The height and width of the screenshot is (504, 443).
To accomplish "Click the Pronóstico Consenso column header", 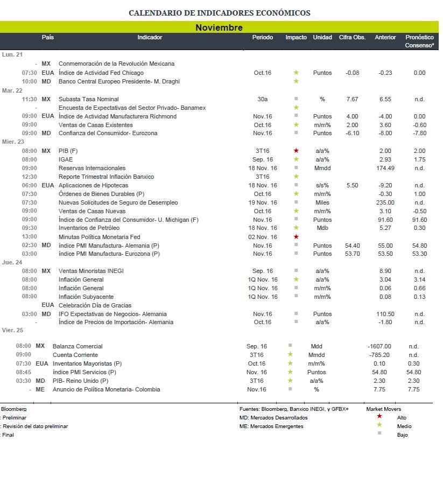I will pos(419,41).
